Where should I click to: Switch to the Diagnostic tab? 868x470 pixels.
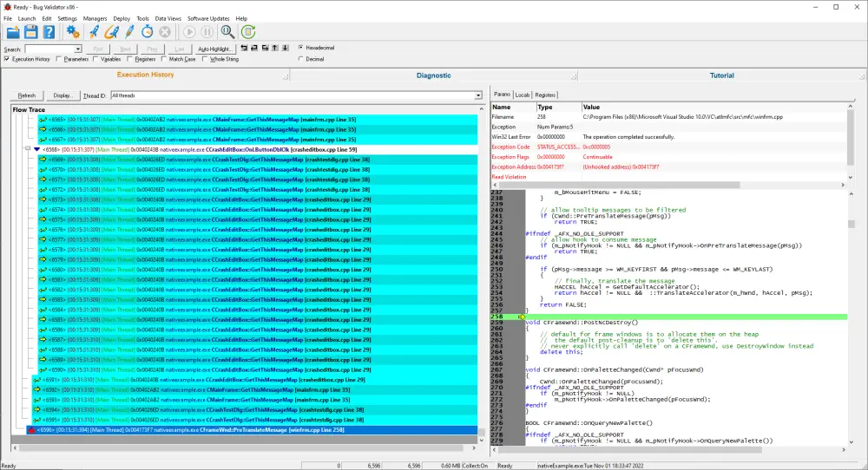(x=433, y=75)
